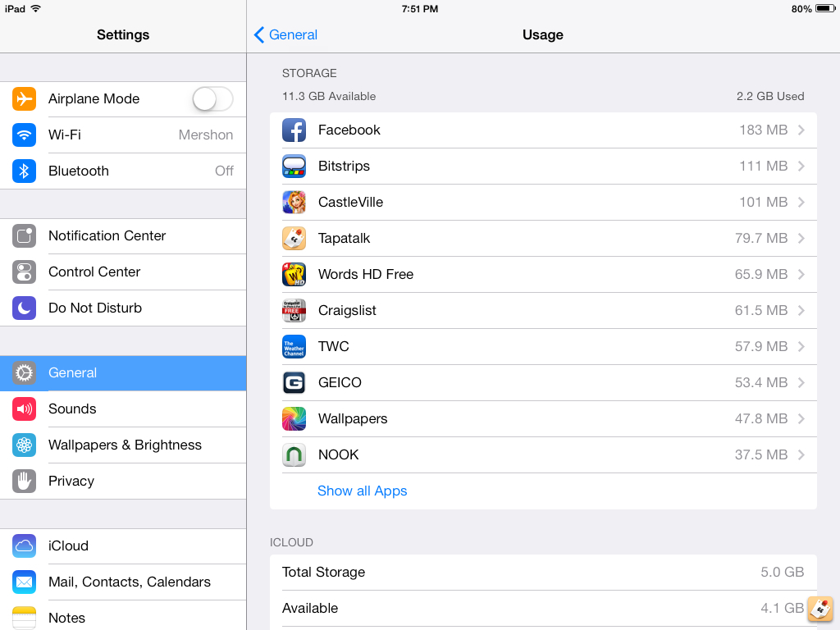Tap the General gear icon
The width and height of the screenshot is (840, 630).
(x=24, y=373)
